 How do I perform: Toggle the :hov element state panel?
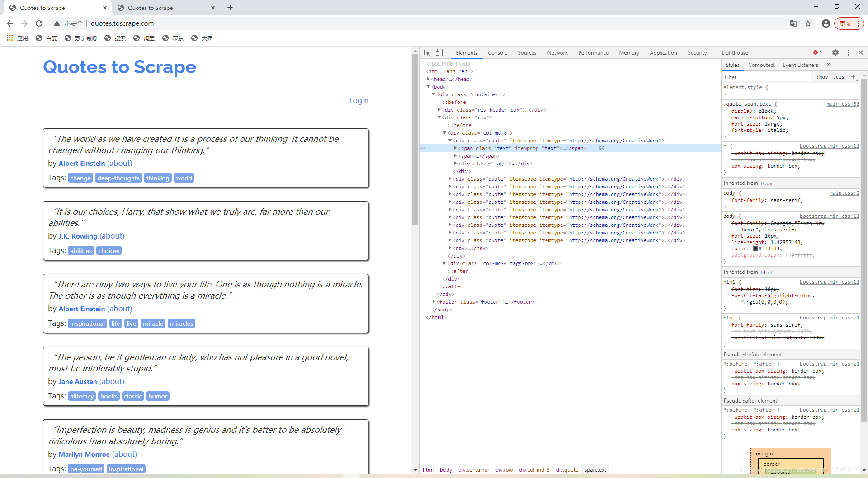pos(822,77)
